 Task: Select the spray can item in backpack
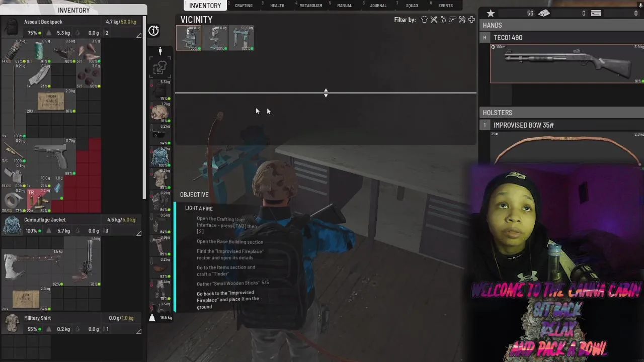coord(14,51)
